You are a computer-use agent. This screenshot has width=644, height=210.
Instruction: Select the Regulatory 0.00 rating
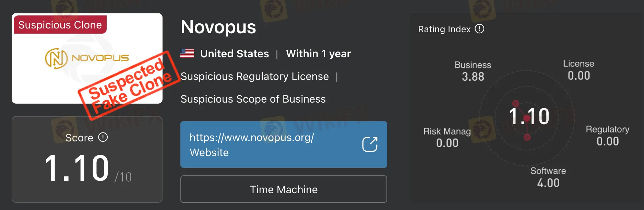click(x=607, y=136)
